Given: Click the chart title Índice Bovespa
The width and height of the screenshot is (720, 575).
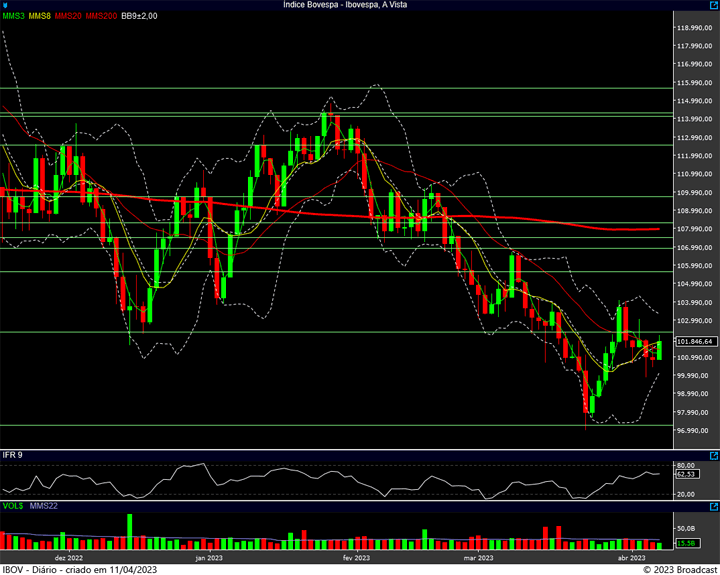Looking at the screenshot, I should point(310,5).
